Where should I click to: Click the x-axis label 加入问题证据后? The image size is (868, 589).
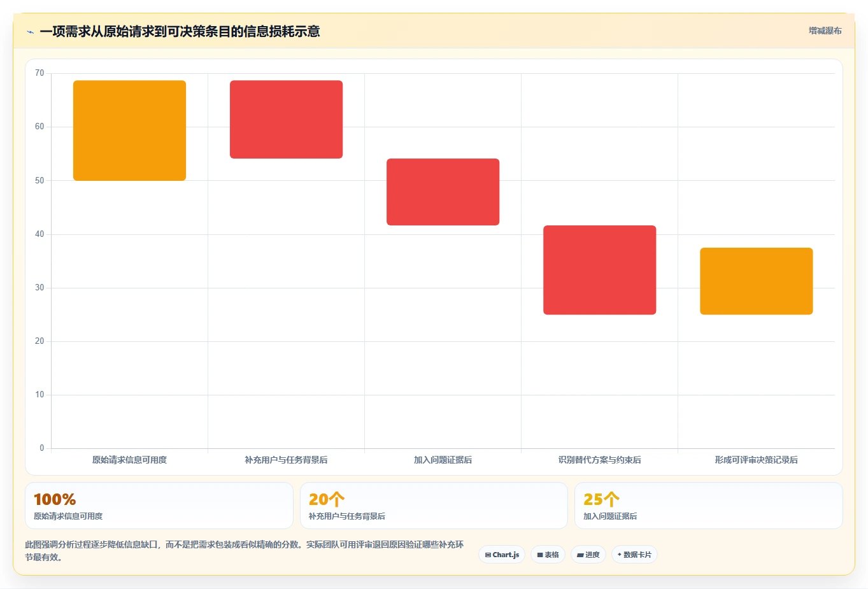[443, 460]
